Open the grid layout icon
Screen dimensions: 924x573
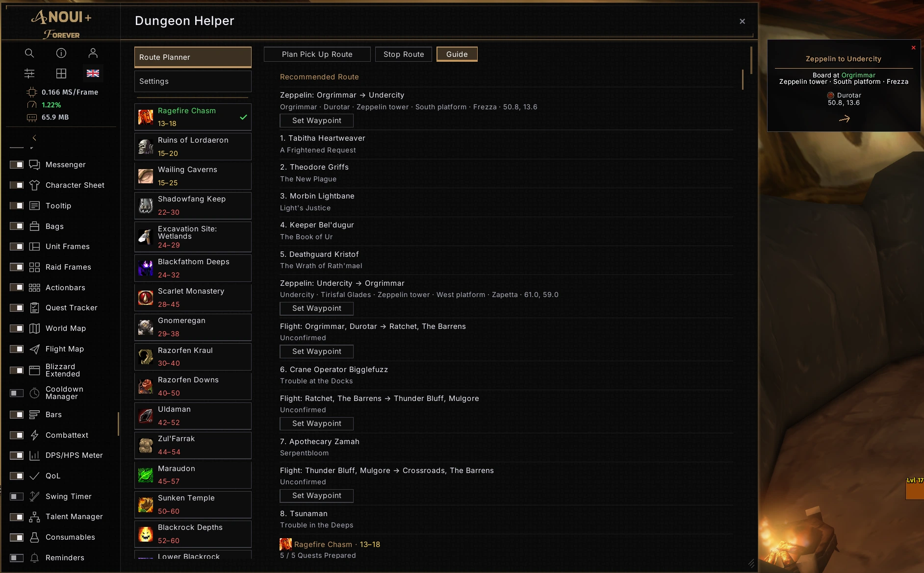61,74
